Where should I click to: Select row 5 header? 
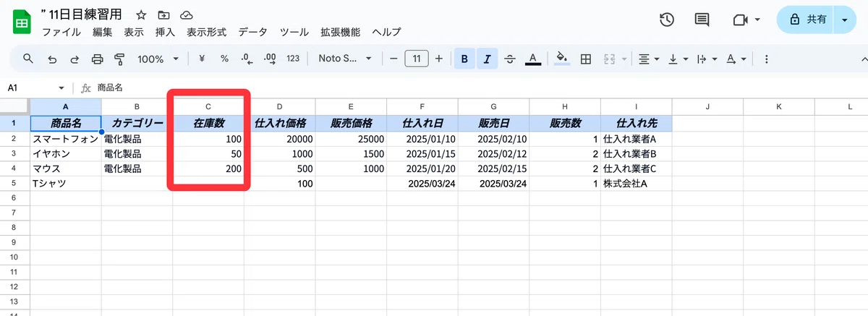14,184
